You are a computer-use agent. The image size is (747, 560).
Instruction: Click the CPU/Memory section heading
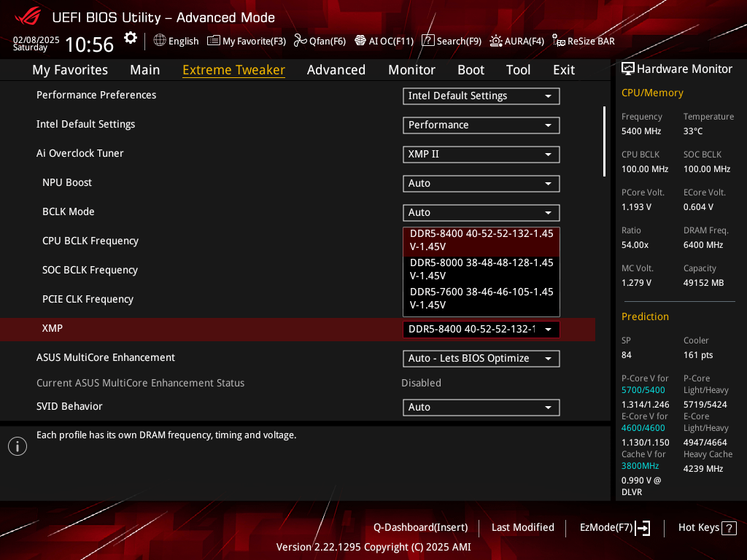tap(652, 93)
